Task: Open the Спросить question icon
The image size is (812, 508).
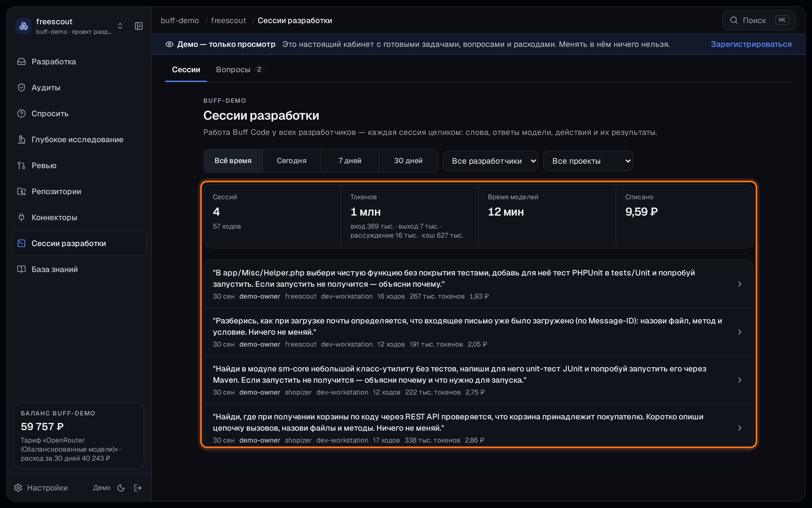Action: 21,113
